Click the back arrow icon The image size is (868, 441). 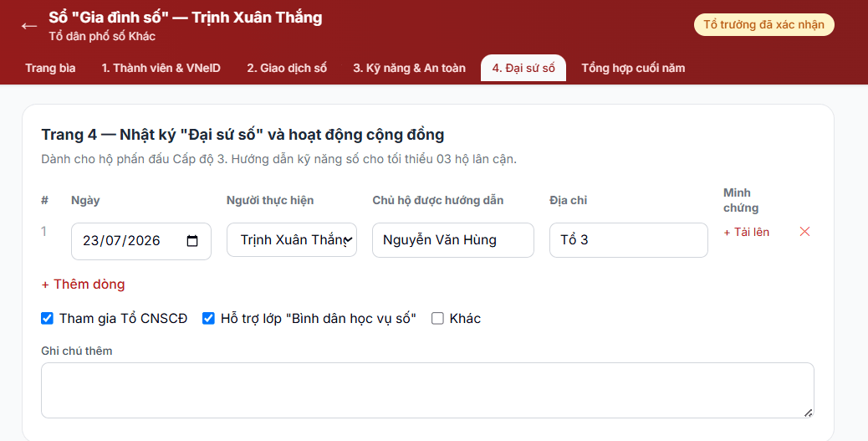28,26
